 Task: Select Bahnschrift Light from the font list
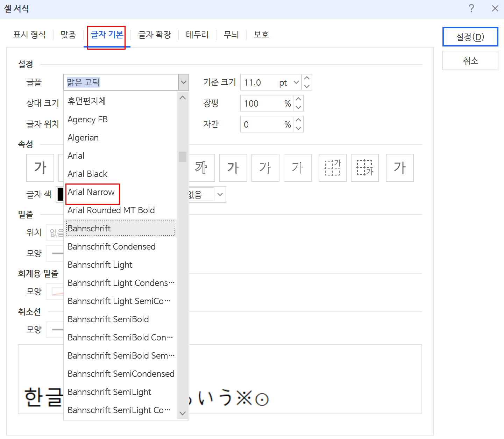100,265
